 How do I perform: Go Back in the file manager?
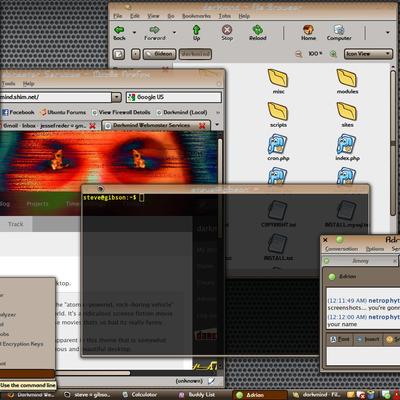coord(119,33)
